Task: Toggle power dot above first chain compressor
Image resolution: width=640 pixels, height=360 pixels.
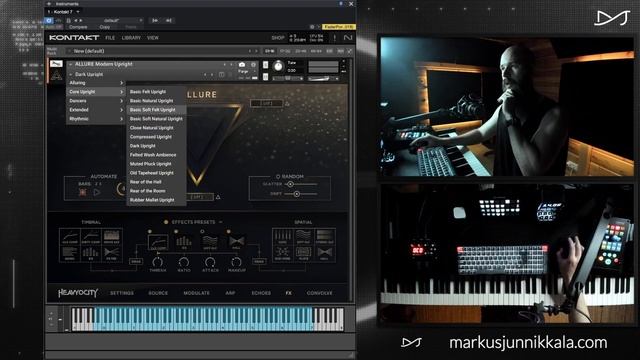Action: 150,231
